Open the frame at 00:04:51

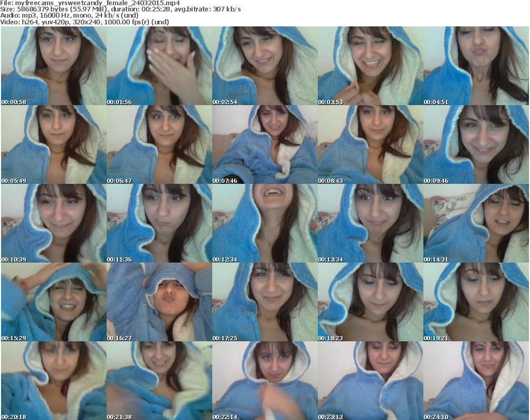476,66
